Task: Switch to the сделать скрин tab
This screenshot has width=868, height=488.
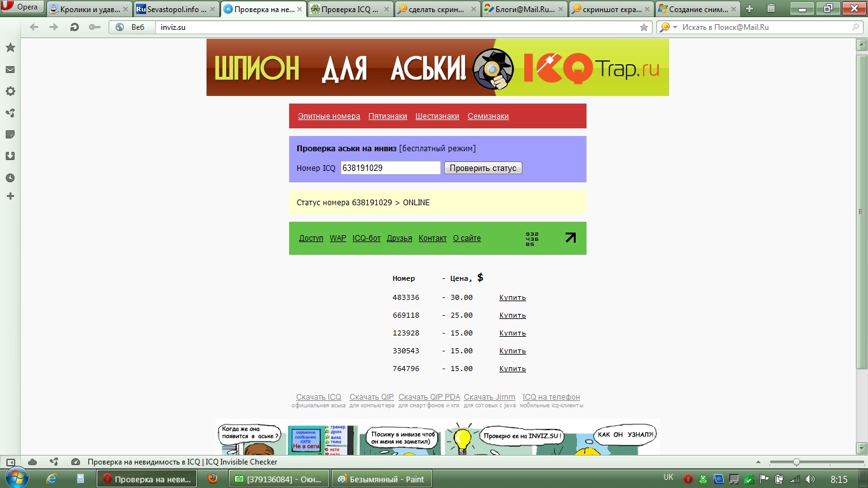Action: coord(437,10)
